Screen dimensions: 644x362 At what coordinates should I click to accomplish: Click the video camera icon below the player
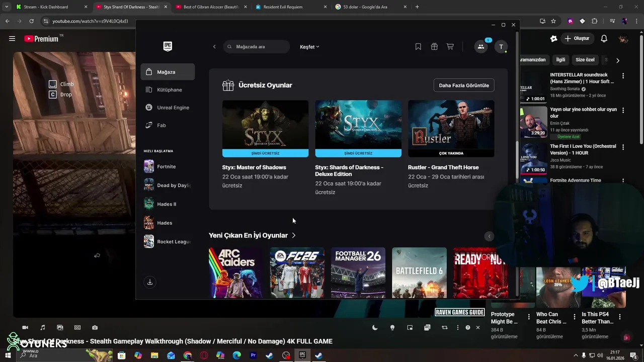click(25, 327)
